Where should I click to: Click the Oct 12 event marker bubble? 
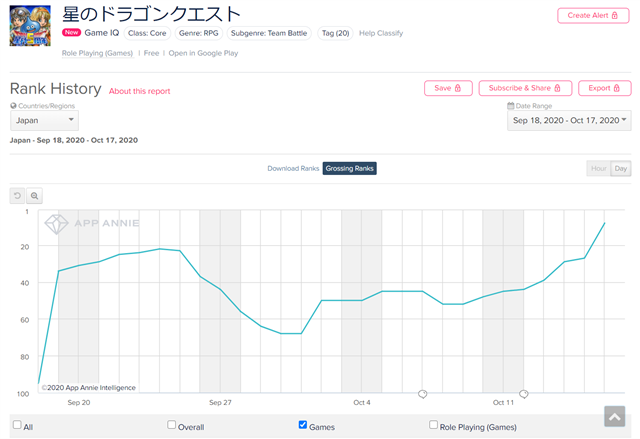coord(524,394)
